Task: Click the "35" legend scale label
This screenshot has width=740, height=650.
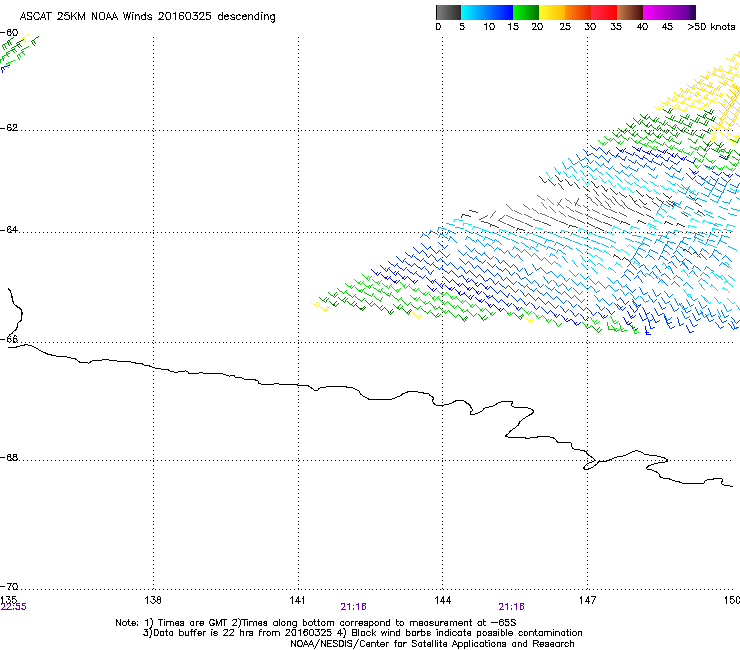Action: point(616,27)
